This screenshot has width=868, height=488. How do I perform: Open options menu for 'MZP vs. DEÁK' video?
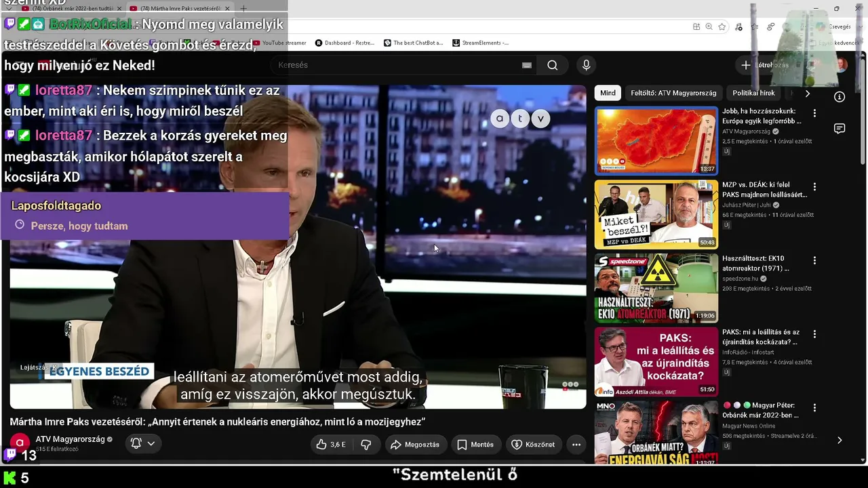pyautogui.click(x=814, y=186)
